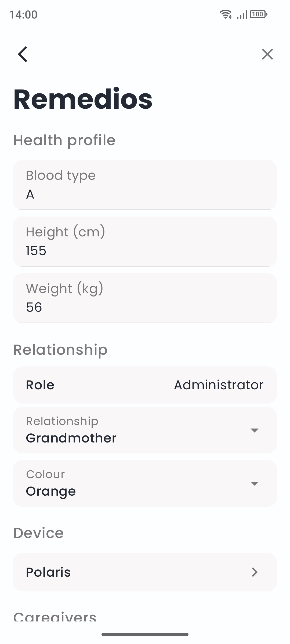Image resolution: width=290 pixels, height=644 pixels.
Task: Tap the bottom home gesture bar
Action: pyautogui.click(x=145, y=634)
